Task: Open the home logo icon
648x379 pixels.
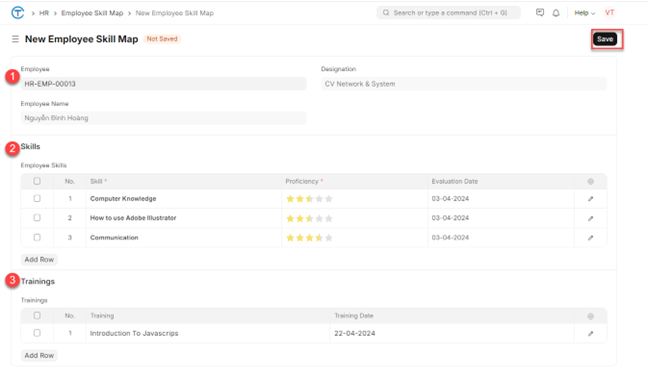Action: [17, 13]
